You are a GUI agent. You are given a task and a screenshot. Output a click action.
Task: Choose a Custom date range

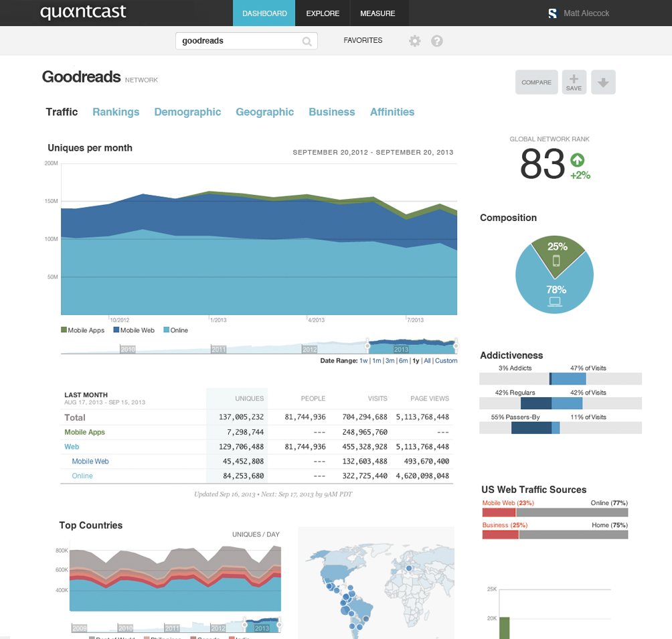click(446, 360)
